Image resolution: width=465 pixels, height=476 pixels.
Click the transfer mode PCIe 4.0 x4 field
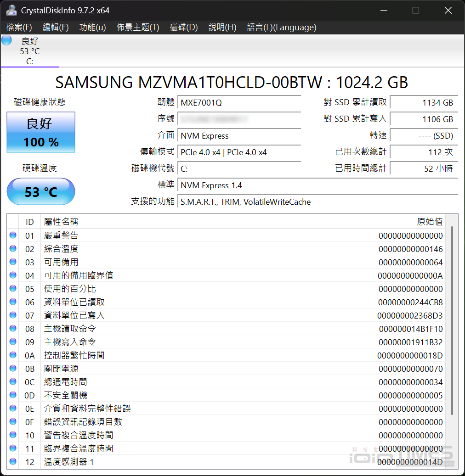pos(239,152)
